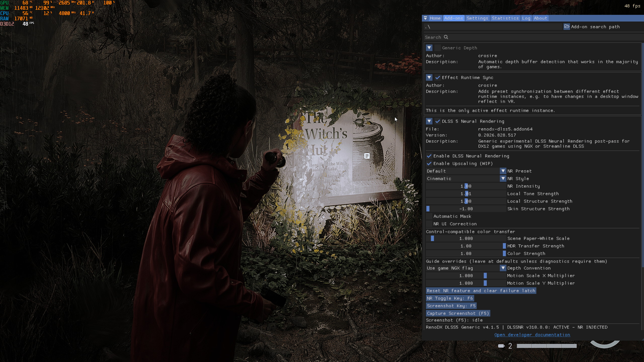Click the add-on search path text field
644x362 pixels.
click(x=493, y=27)
